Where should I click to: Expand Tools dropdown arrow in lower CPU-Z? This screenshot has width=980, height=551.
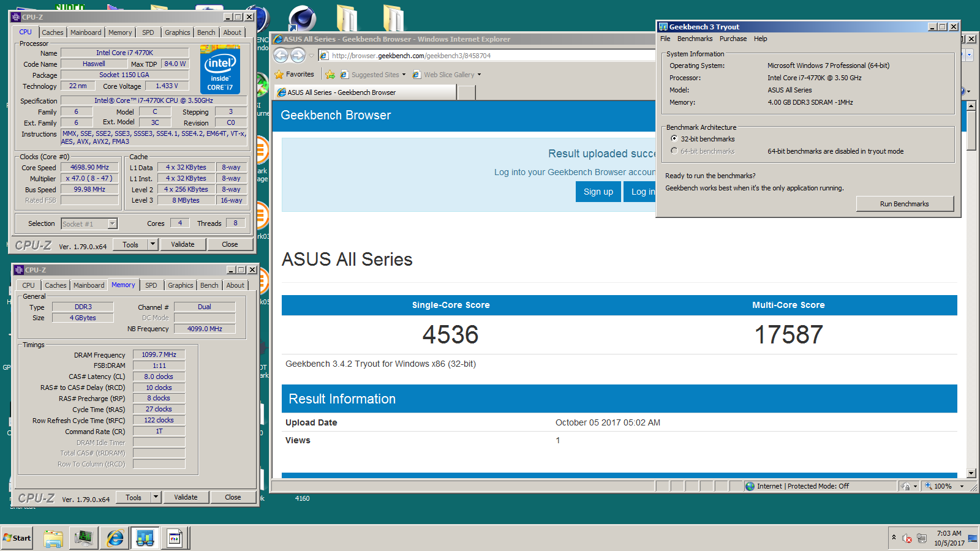[x=156, y=497]
